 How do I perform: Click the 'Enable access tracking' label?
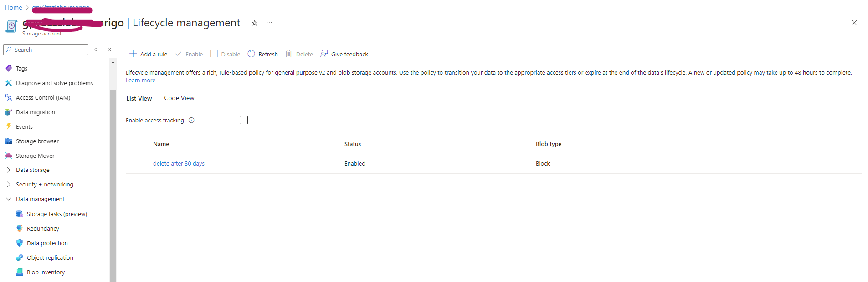tap(155, 120)
